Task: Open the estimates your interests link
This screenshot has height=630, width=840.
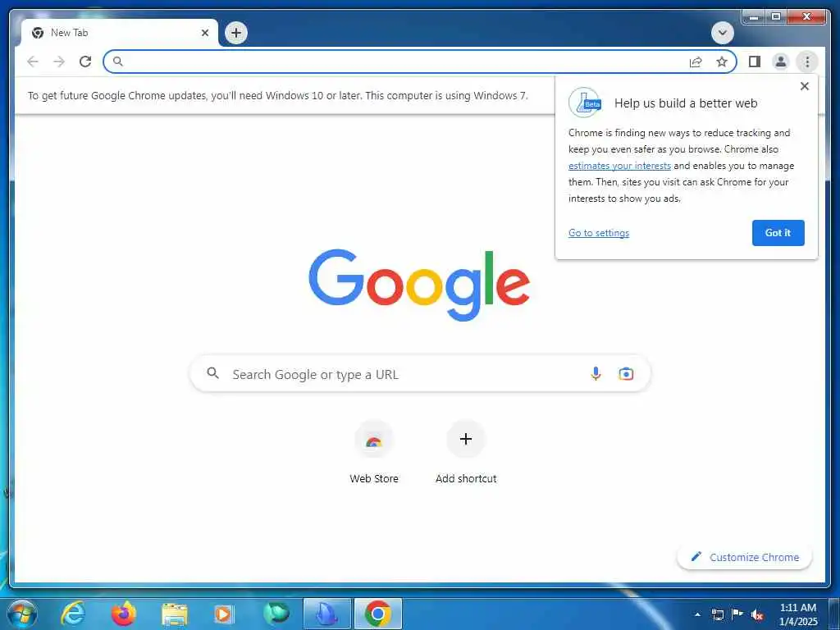Action: point(619,166)
